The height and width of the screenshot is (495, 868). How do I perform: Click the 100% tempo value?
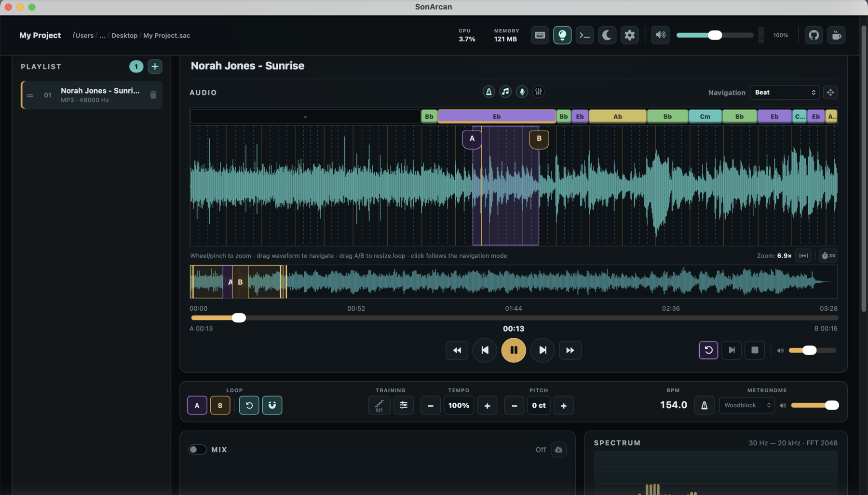click(459, 406)
